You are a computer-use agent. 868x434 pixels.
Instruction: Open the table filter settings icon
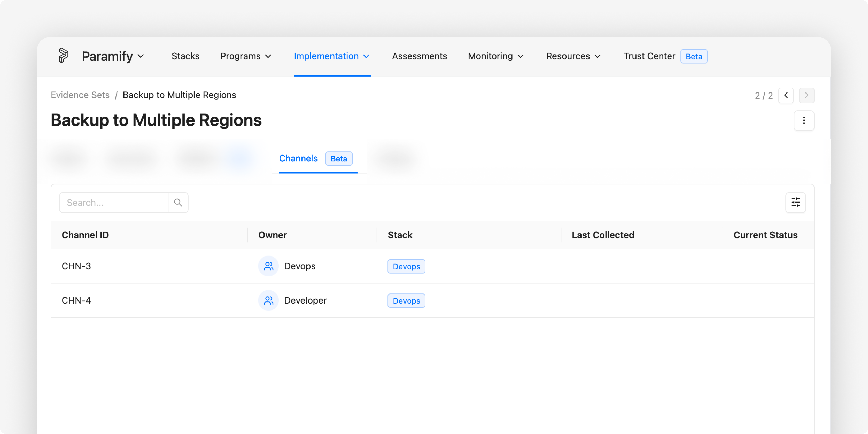tap(795, 203)
